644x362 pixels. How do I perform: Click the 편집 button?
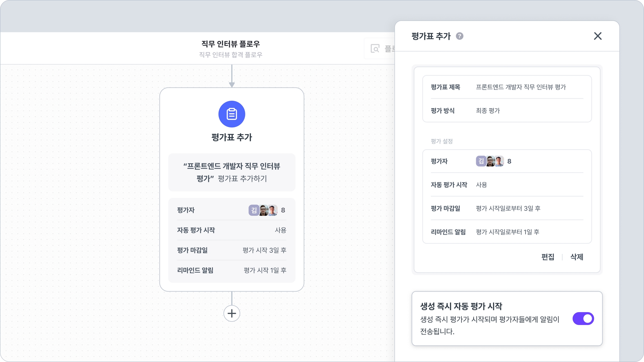548,257
